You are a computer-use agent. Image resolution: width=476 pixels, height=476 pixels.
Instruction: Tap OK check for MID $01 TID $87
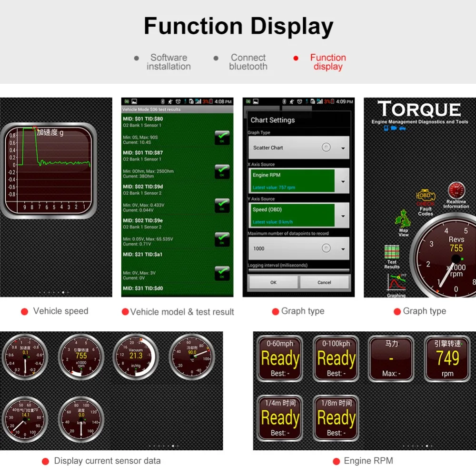[x=222, y=171]
